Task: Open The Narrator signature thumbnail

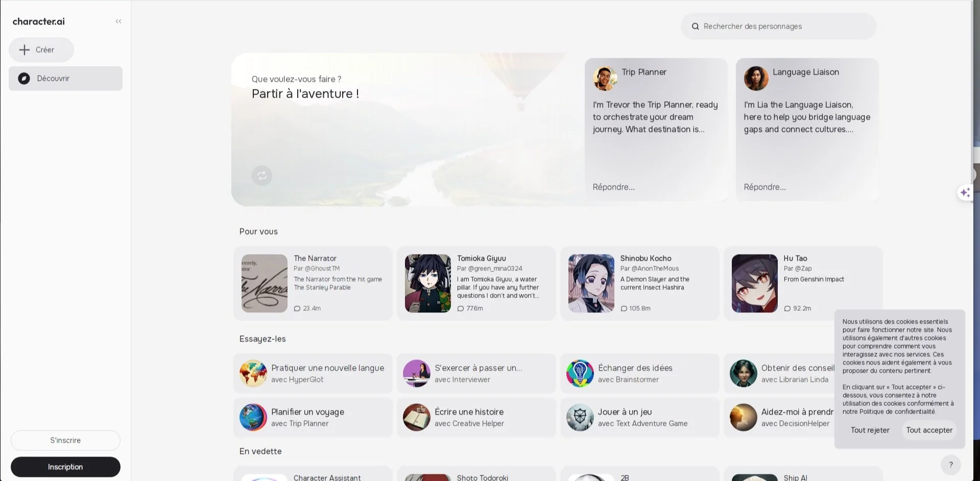Action: 265,283
